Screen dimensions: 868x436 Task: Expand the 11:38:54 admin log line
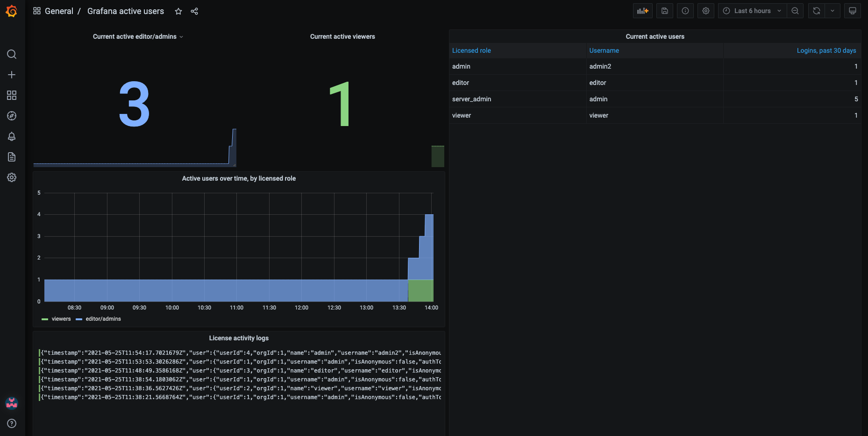click(240, 380)
